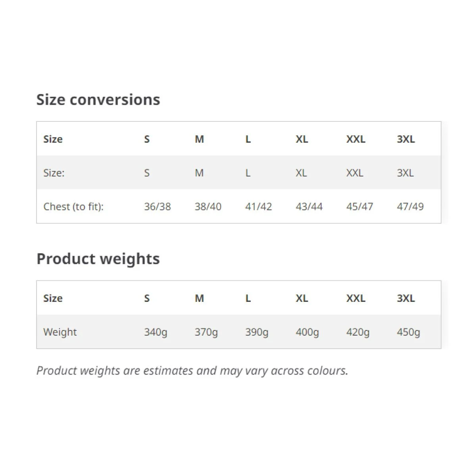Click the XXL header in Size conversions table
476x476 pixels.
click(355, 139)
